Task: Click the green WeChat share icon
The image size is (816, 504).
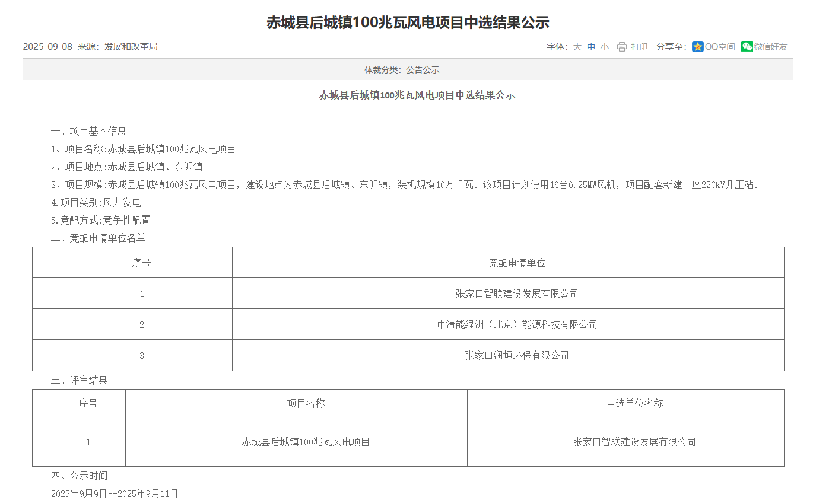Action: 747,47
